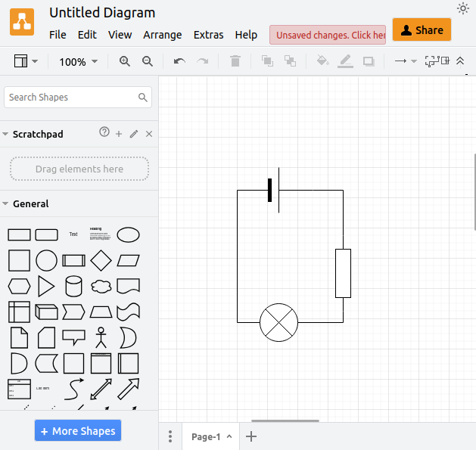Open Scratchpad help question mark icon
This screenshot has height=450, width=476.
pyautogui.click(x=104, y=132)
